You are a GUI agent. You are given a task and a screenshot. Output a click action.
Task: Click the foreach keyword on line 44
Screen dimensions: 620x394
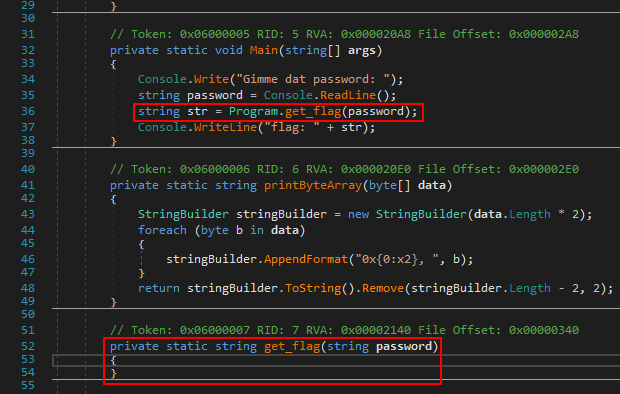(162, 230)
